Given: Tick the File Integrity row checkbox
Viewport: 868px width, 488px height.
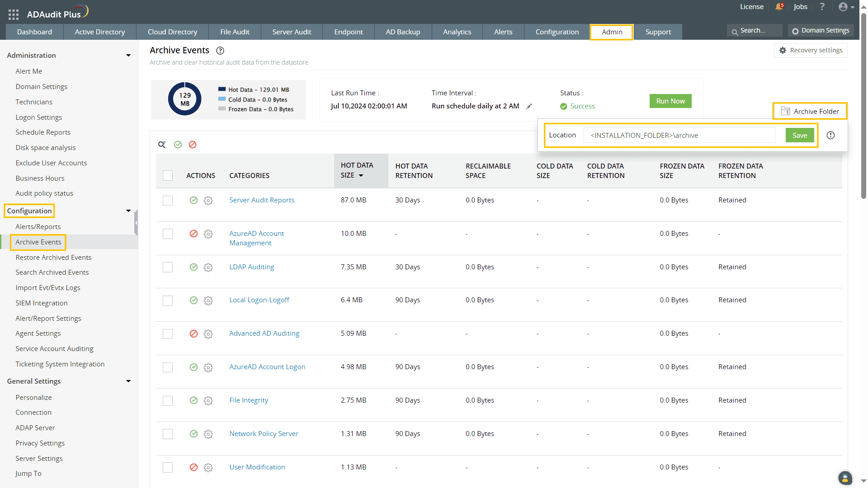Looking at the screenshot, I should 168,401.
